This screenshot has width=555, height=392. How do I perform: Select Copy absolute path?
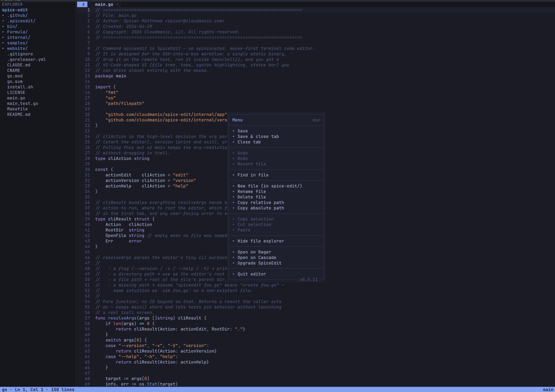point(261,208)
